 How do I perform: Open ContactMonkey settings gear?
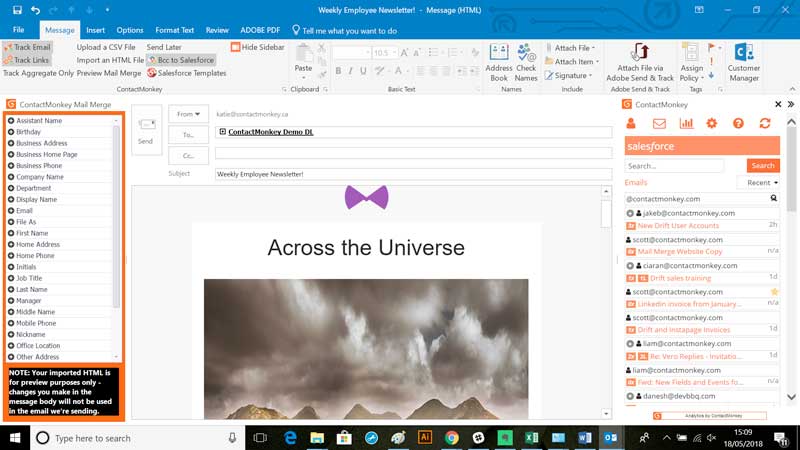[712, 123]
